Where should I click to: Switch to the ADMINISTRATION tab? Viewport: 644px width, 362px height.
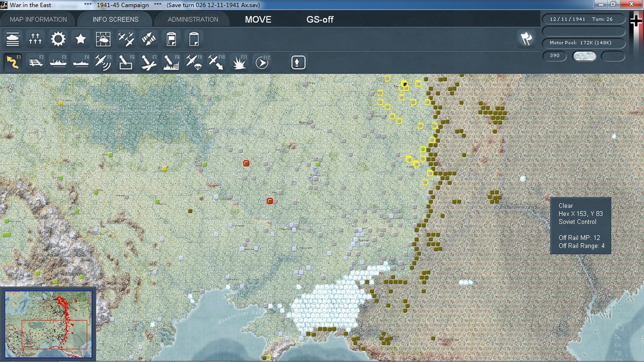tap(193, 19)
